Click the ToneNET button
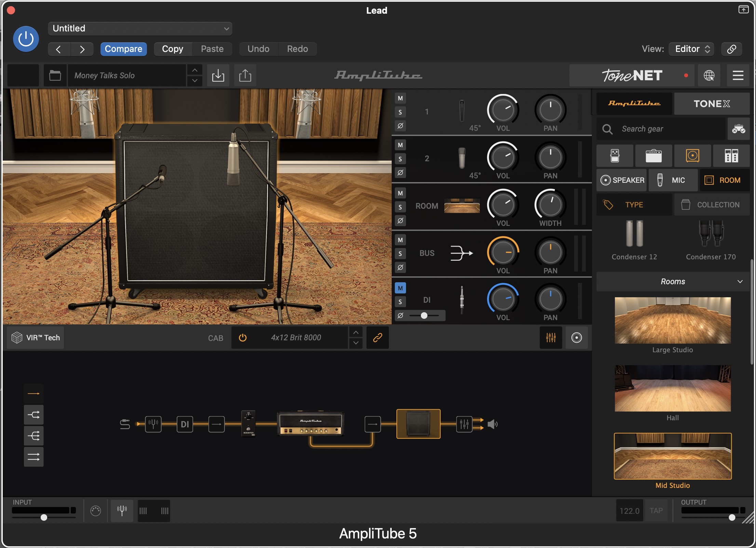756x548 pixels. pyautogui.click(x=632, y=75)
